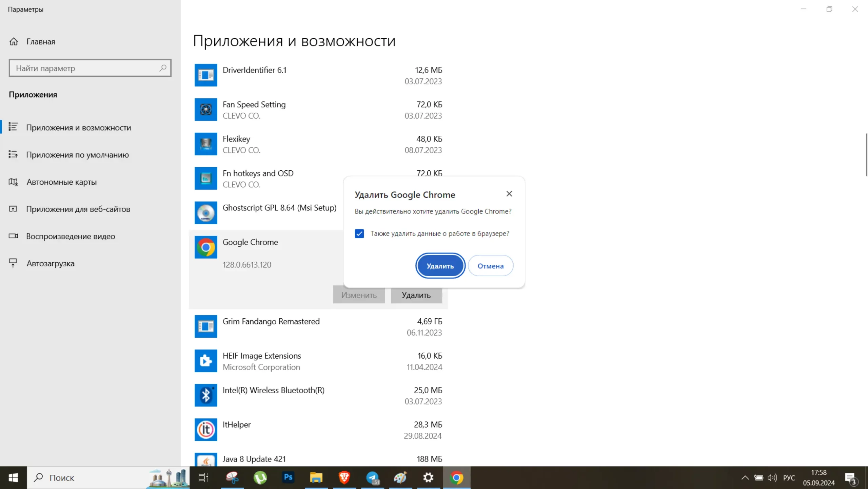Click the HEIF Image Extensions icon

click(205, 361)
